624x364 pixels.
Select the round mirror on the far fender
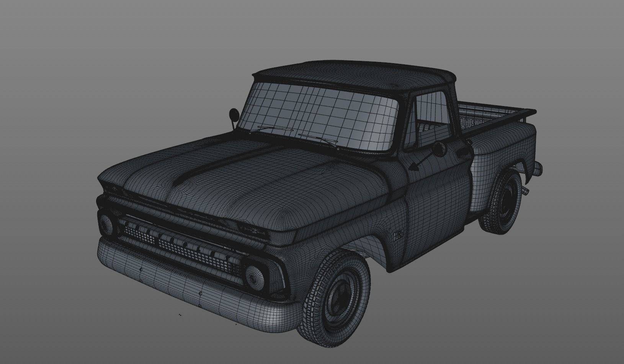pyautogui.click(x=234, y=114)
